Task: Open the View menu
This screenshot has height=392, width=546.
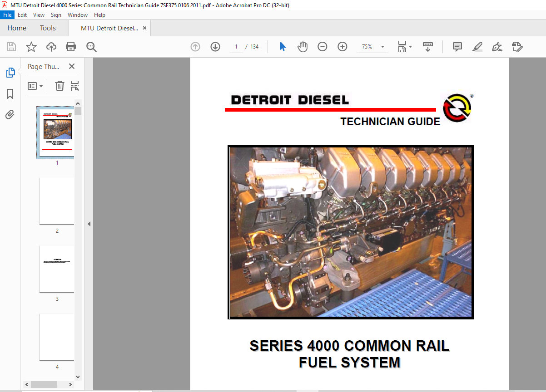Action: [39, 15]
